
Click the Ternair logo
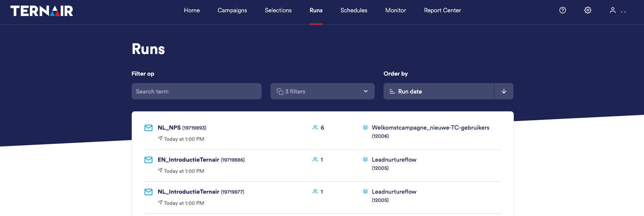pyautogui.click(x=42, y=11)
